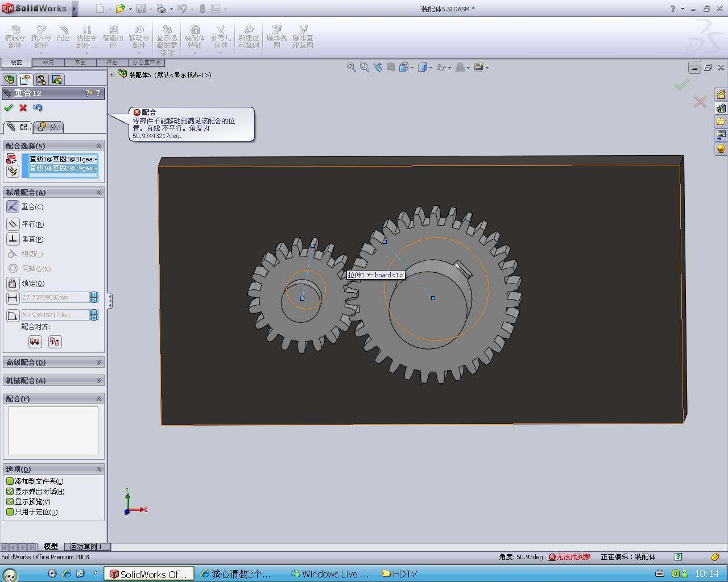Accept the mate with green checkmark in panel
The image size is (728, 582).
coord(9,107)
